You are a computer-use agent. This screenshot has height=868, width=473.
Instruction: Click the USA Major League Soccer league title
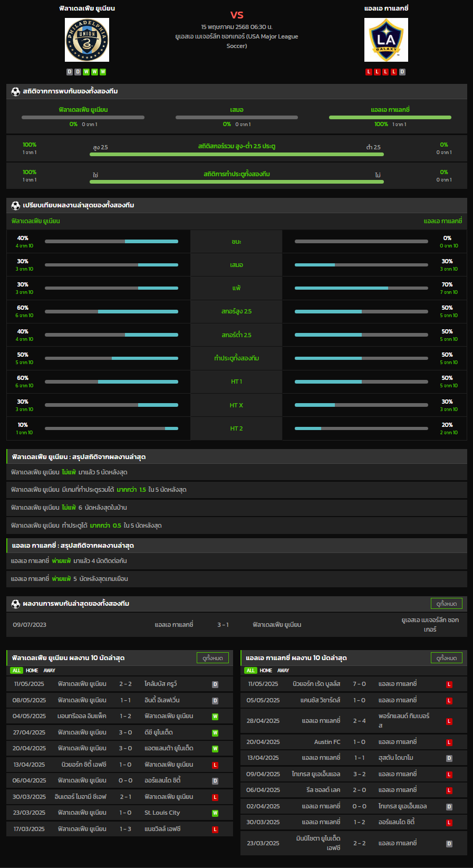pos(237,41)
